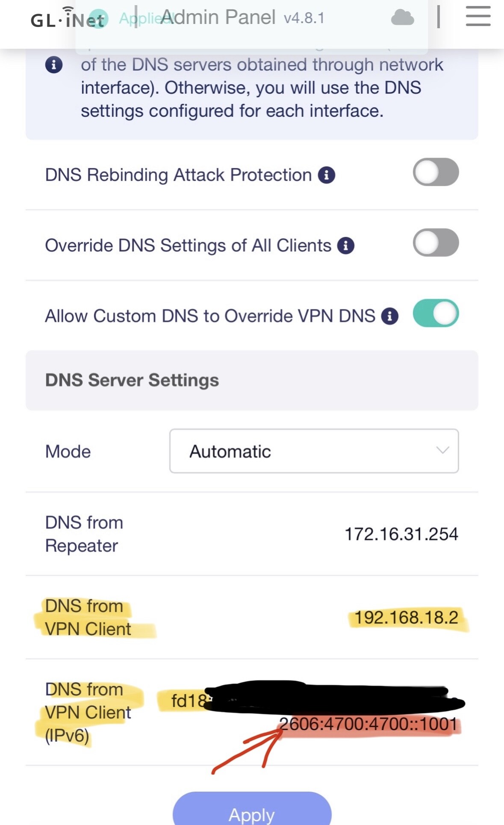The height and width of the screenshot is (825, 504).
Task: Click the v4.8.1 version label
Action: (x=304, y=18)
